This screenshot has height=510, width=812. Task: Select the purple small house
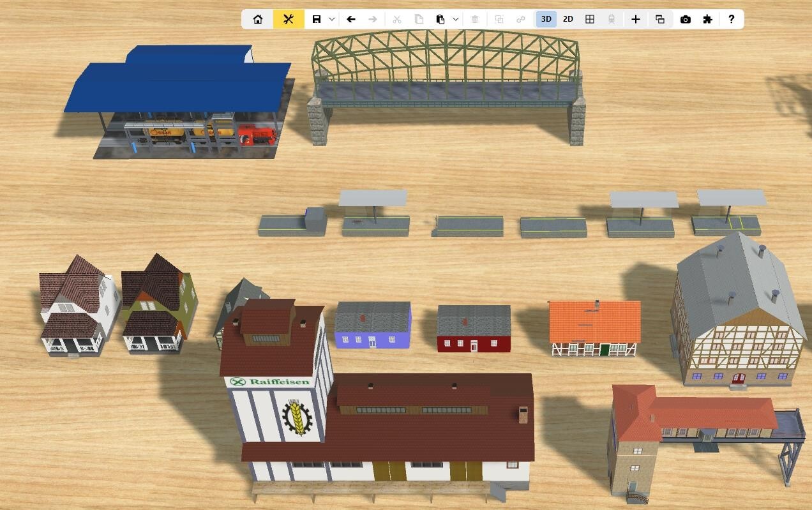point(373,325)
